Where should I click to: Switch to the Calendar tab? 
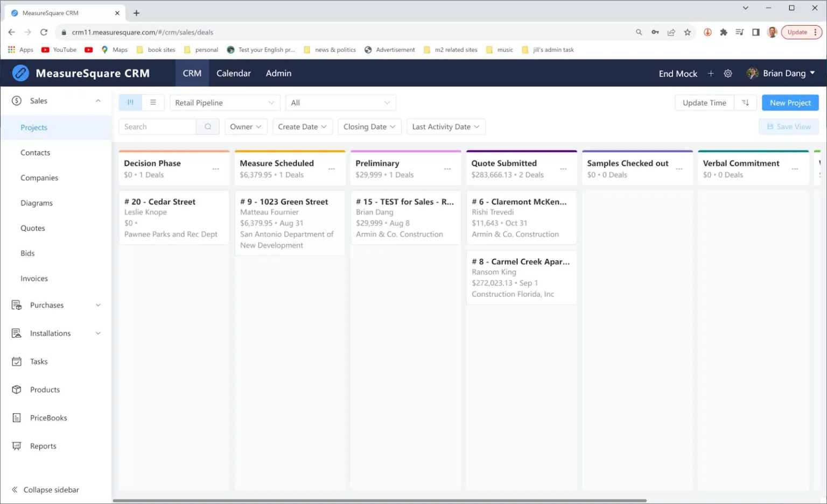[233, 73]
